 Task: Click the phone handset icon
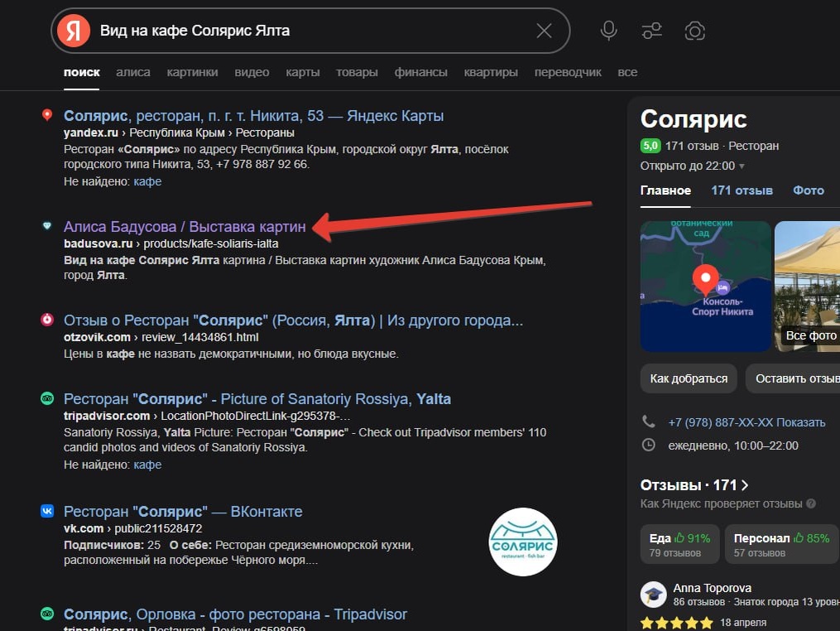pos(648,422)
